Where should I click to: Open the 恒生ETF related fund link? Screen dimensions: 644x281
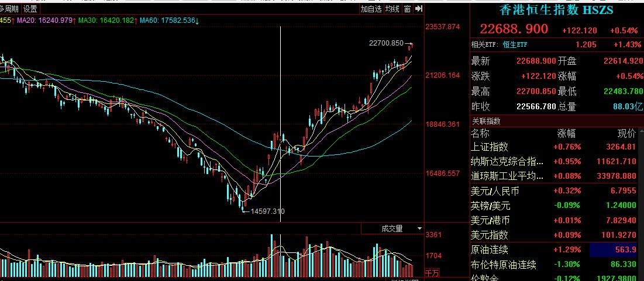click(515, 45)
